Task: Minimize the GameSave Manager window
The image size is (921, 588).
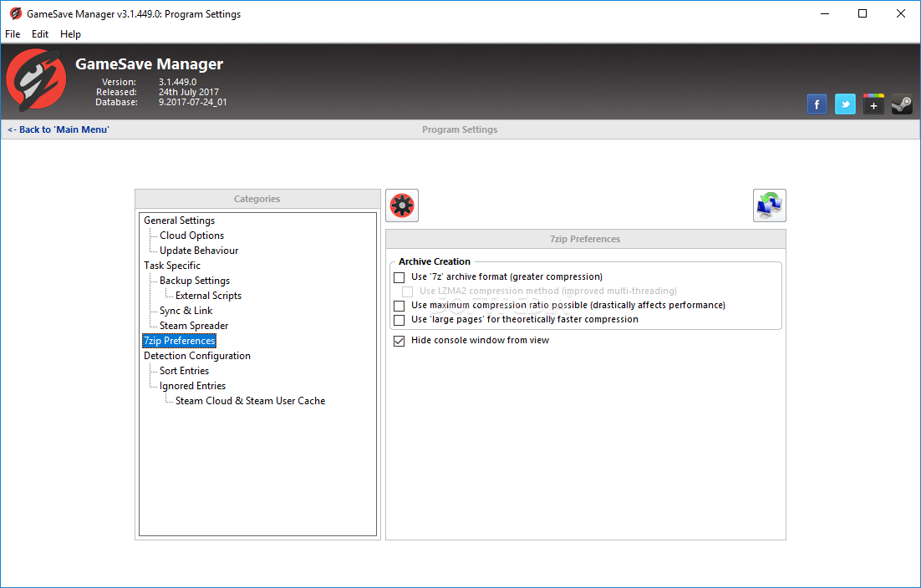Action: [x=825, y=13]
